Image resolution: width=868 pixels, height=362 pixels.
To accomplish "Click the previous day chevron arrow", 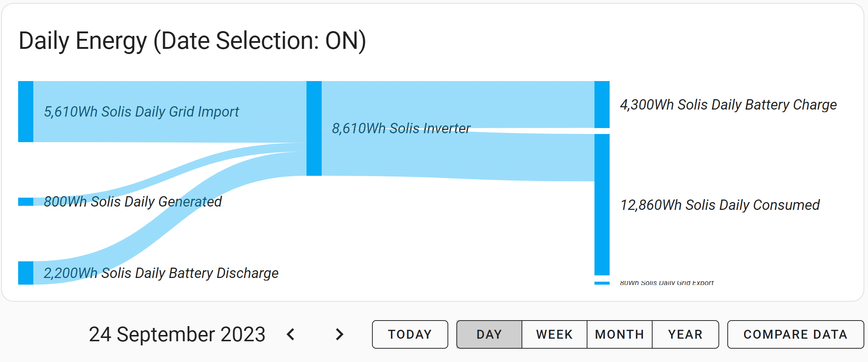I will tap(291, 334).
